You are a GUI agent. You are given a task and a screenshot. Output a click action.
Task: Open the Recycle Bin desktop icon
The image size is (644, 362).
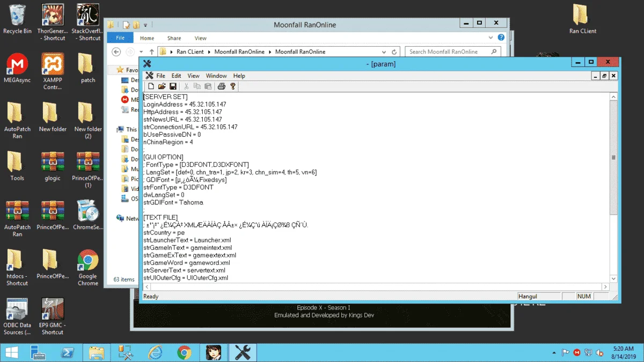click(x=17, y=19)
